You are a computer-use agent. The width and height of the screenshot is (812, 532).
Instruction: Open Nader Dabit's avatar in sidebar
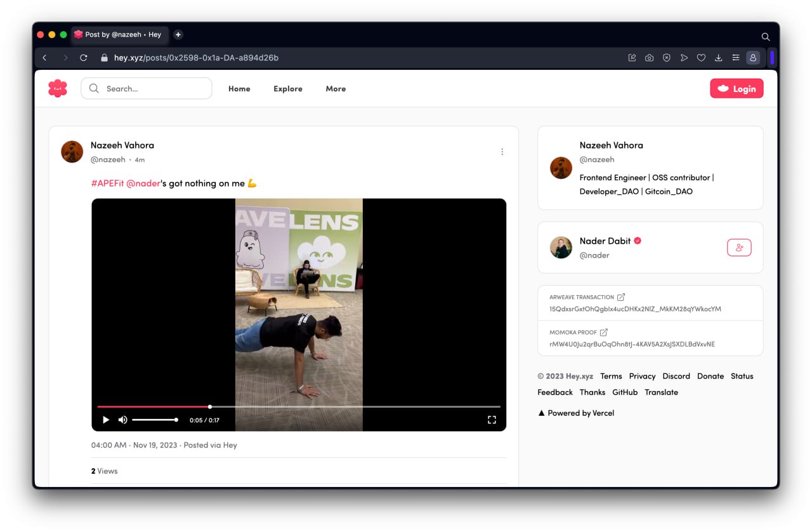click(561, 248)
